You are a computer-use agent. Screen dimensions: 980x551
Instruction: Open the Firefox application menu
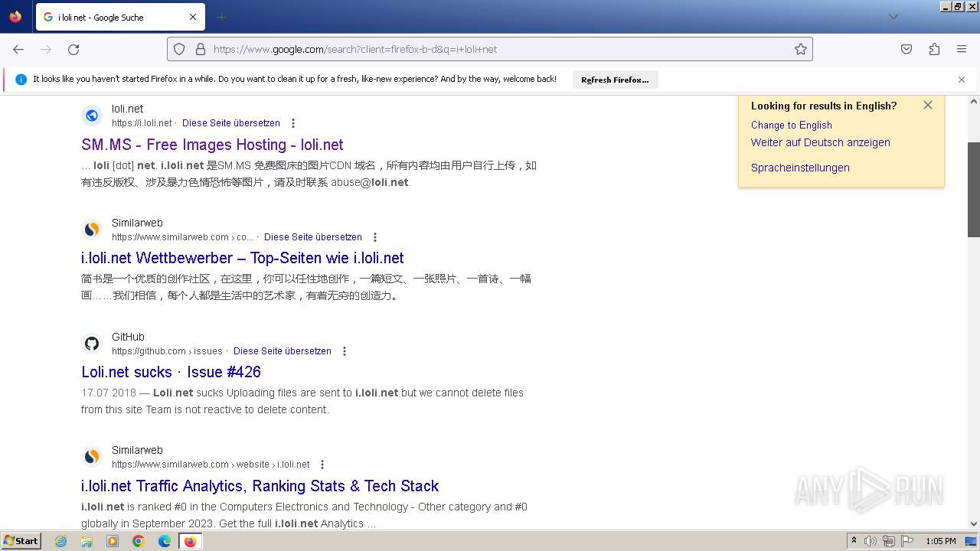tap(962, 49)
